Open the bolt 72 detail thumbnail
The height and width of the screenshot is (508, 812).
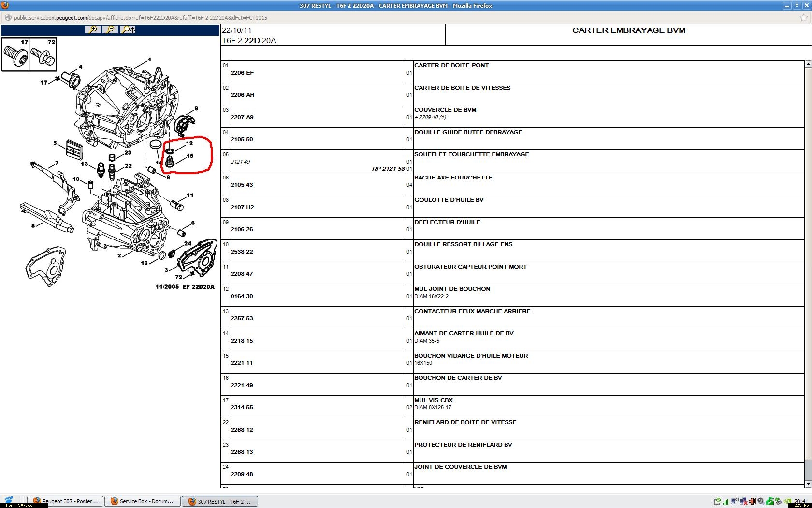[43, 54]
